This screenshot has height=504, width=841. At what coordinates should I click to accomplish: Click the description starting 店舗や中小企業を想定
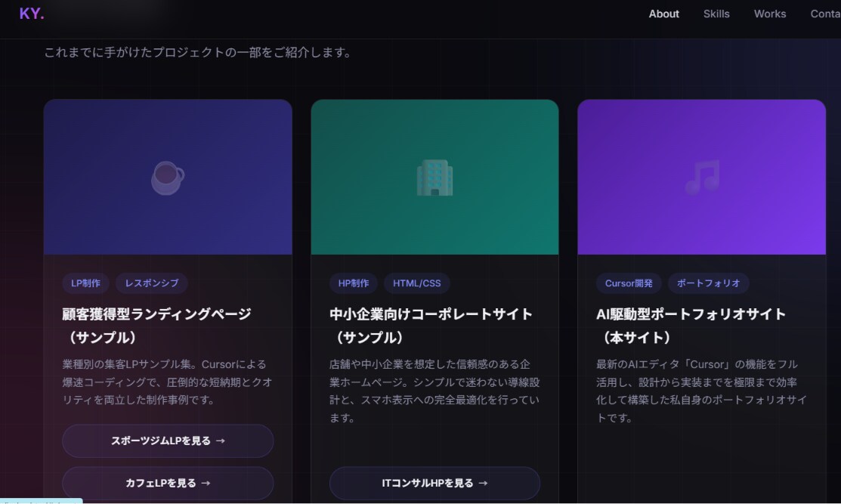(x=434, y=391)
